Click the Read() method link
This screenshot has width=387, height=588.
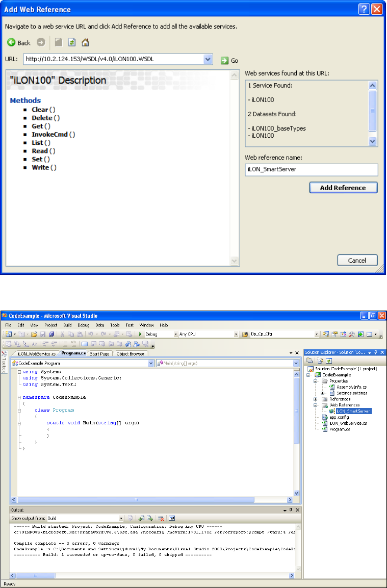click(43, 151)
